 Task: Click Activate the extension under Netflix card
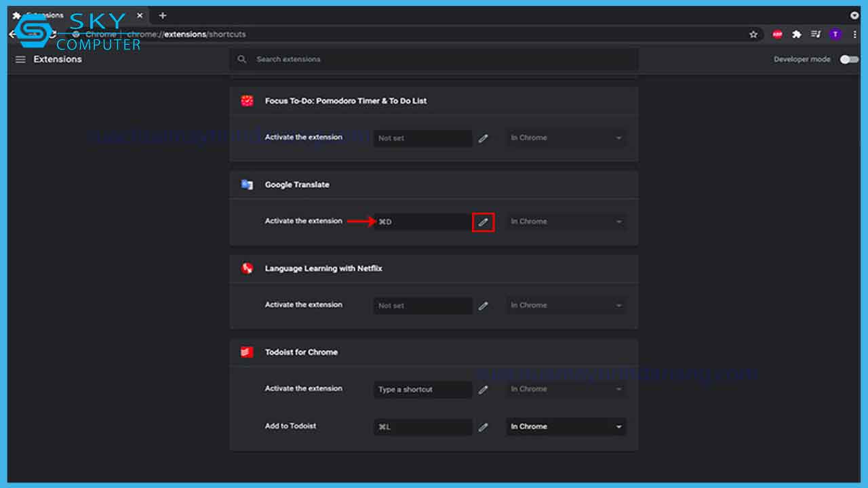tap(303, 305)
